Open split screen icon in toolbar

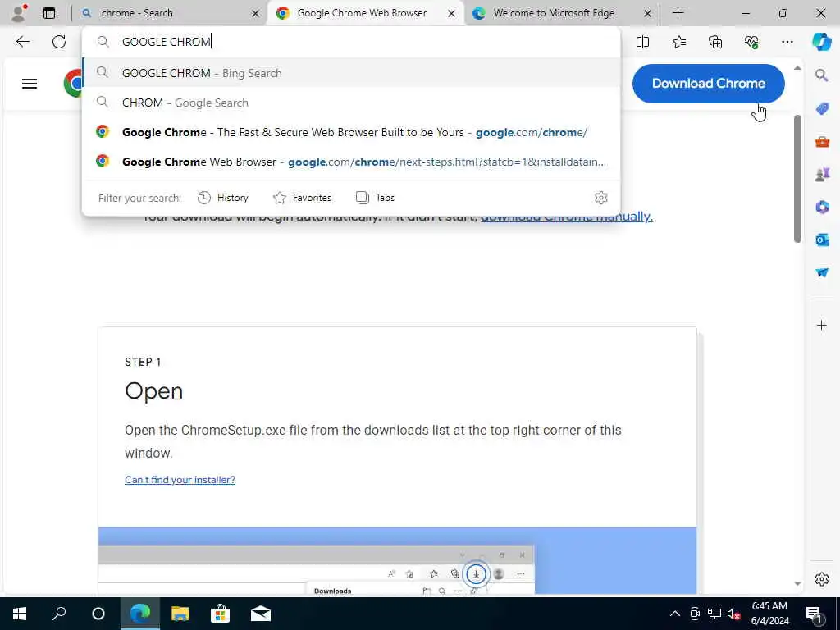coord(642,42)
